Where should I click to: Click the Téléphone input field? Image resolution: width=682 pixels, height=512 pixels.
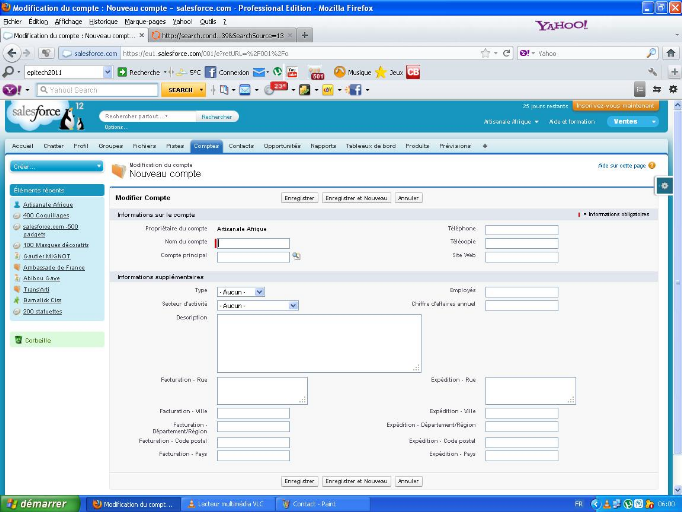tap(522, 229)
